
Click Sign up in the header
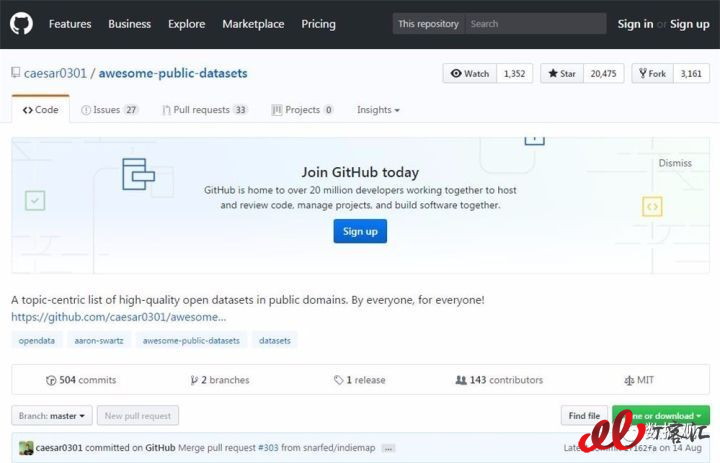point(689,24)
